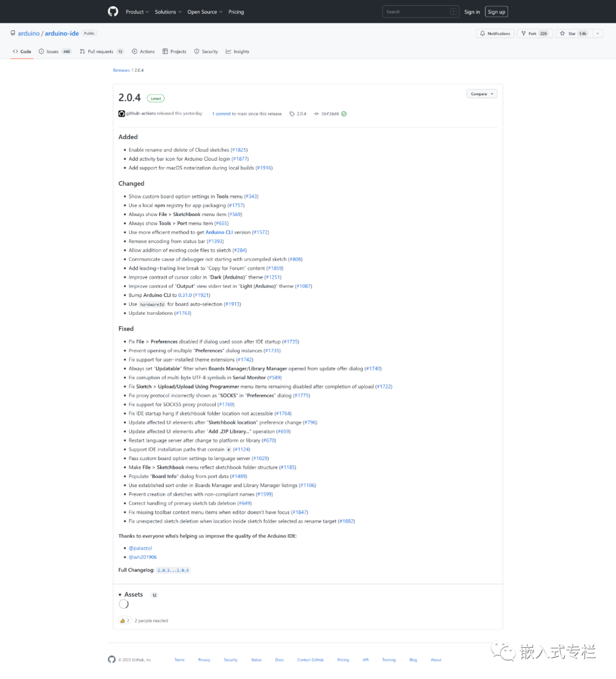Open the footer Contact GitHub link
Viewport: 616px width, 679px height.
(x=310, y=660)
